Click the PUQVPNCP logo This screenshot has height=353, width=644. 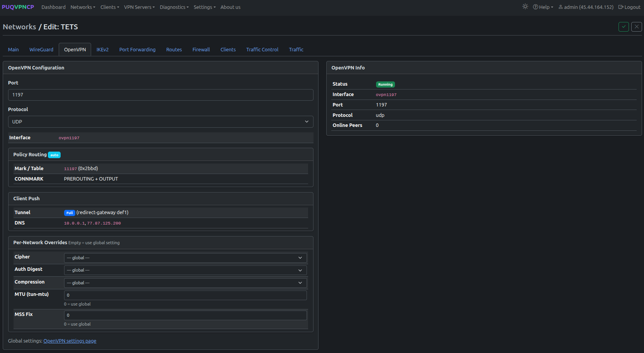click(x=18, y=7)
